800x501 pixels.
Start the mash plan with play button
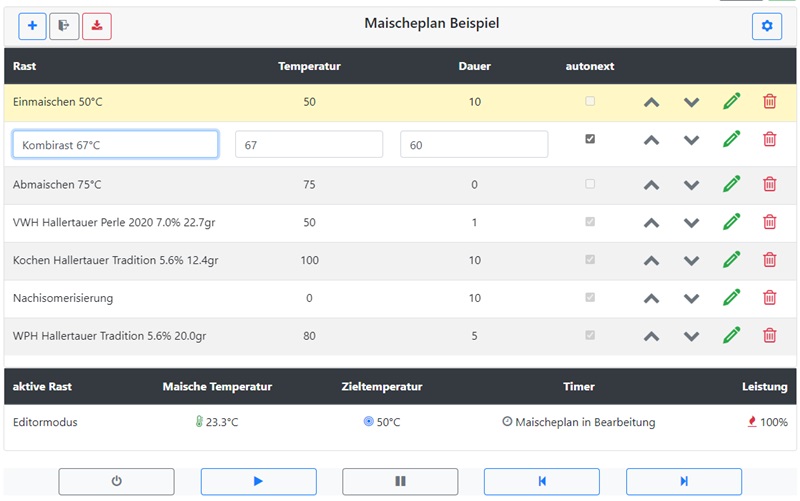(x=258, y=481)
